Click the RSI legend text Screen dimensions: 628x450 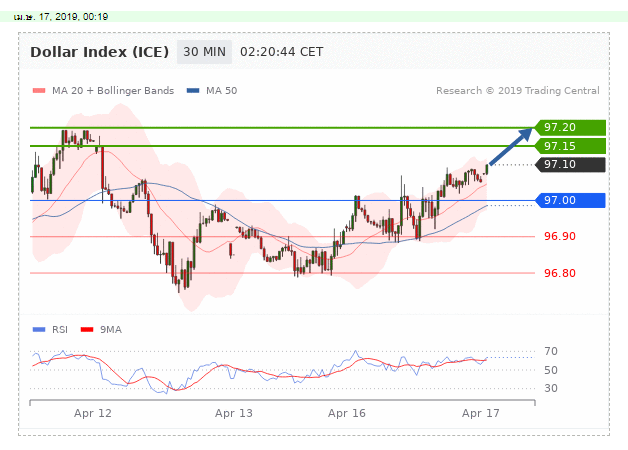click(x=60, y=329)
